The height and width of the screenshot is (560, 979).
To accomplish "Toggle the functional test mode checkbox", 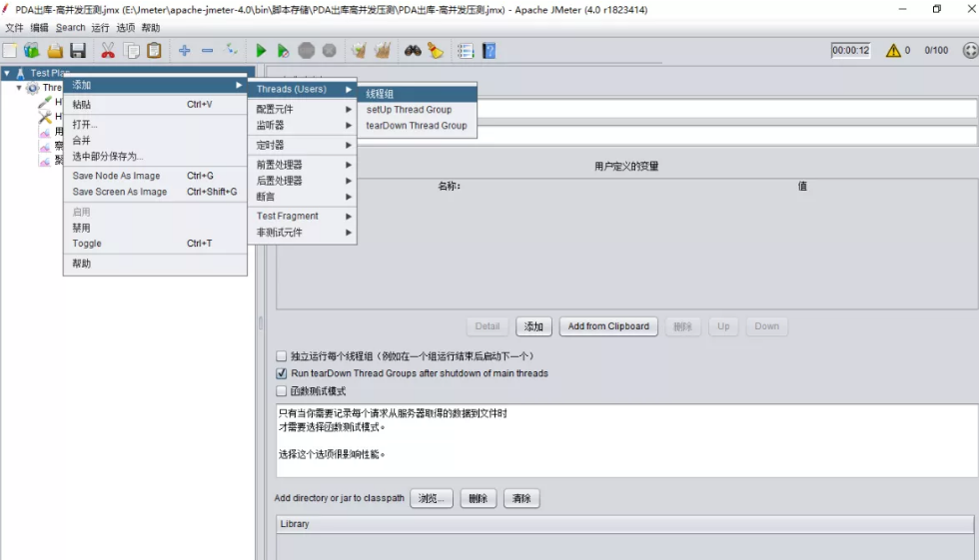I will 282,391.
